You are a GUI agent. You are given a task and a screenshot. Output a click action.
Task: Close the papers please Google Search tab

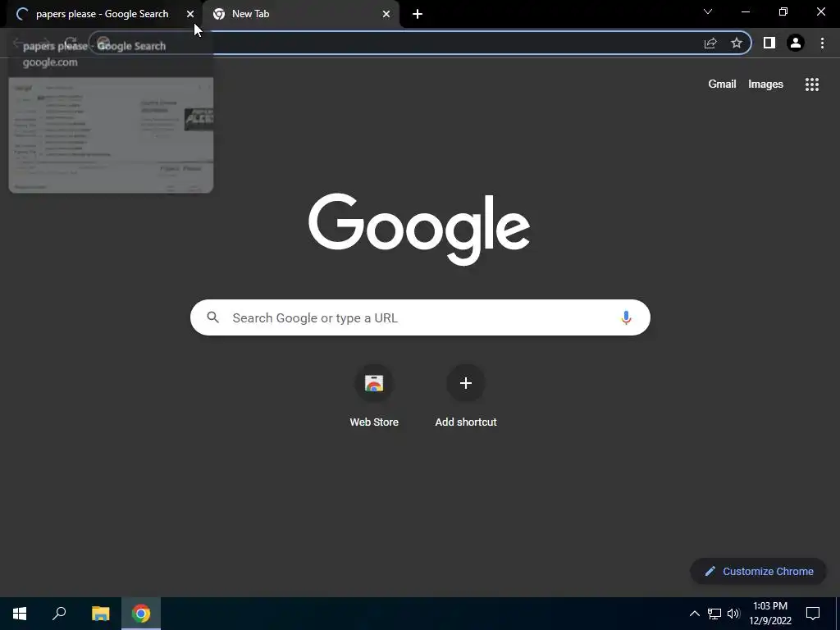click(190, 14)
